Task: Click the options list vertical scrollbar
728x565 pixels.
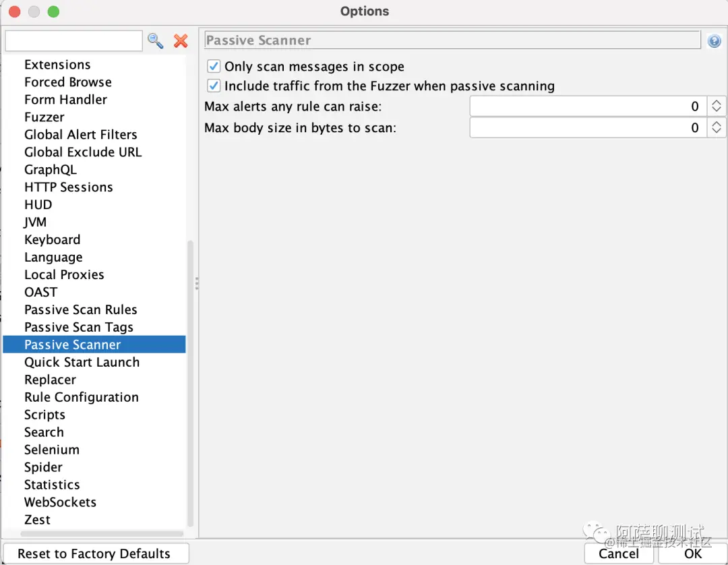Action: (190, 383)
